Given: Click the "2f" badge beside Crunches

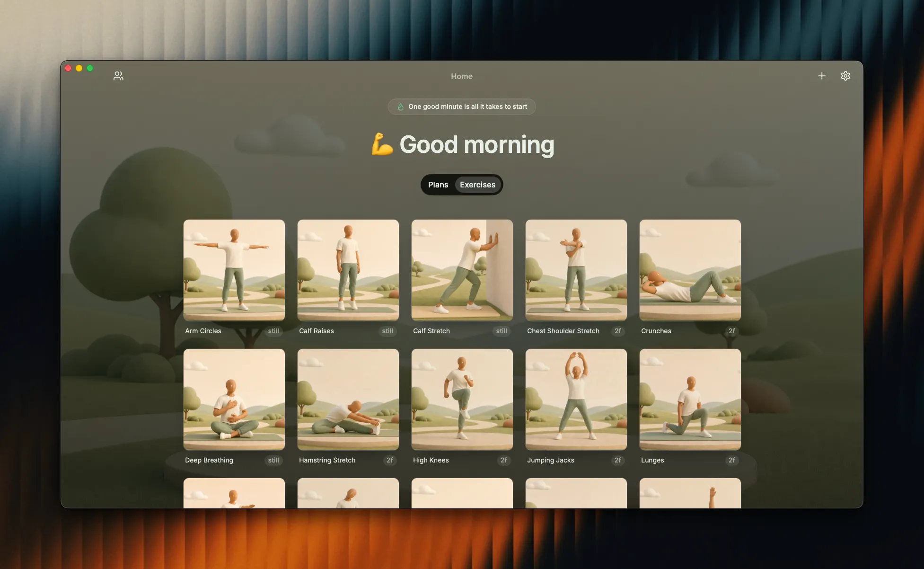Looking at the screenshot, I should point(732,331).
